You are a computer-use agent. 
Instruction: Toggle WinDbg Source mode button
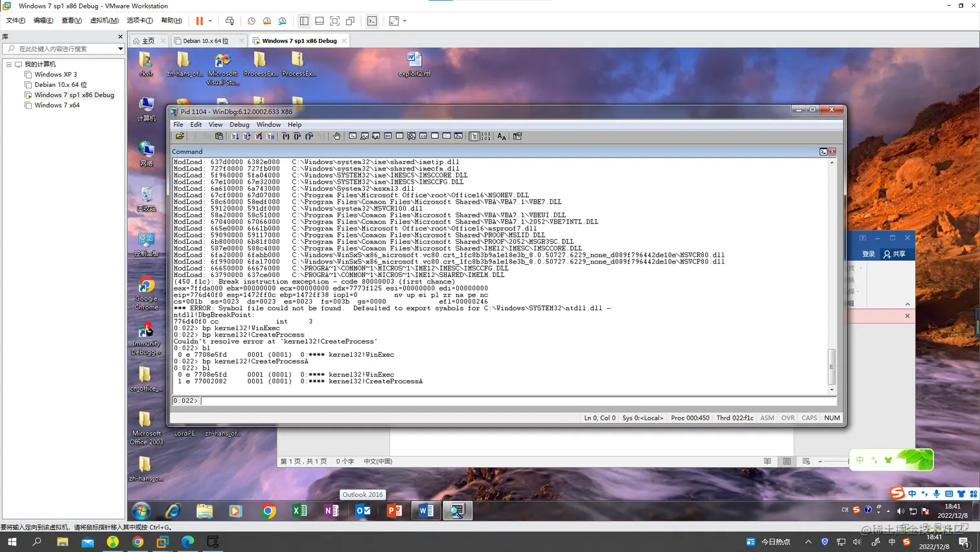tap(474, 136)
